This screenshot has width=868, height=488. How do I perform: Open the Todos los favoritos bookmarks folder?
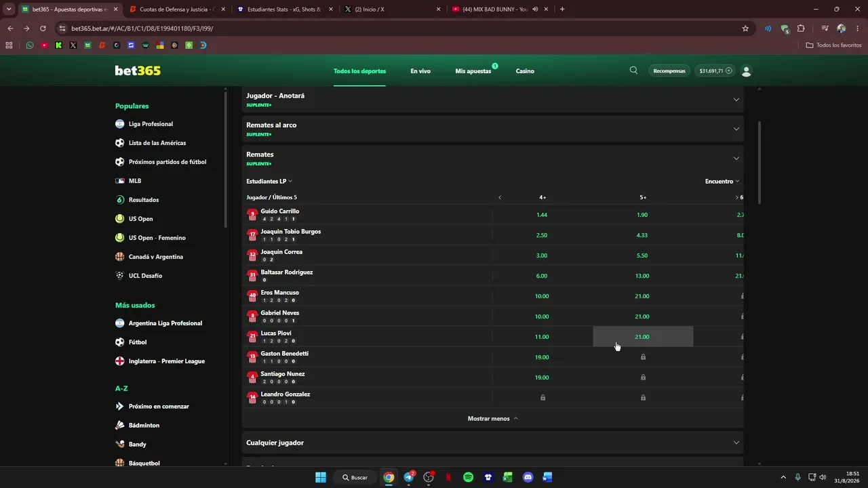coord(834,45)
